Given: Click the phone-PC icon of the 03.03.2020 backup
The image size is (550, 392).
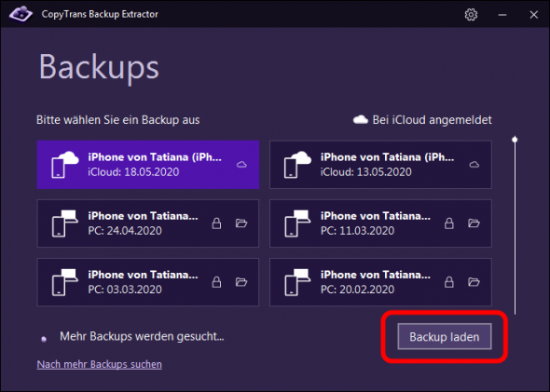Looking at the screenshot, I should tap(65, 282).
